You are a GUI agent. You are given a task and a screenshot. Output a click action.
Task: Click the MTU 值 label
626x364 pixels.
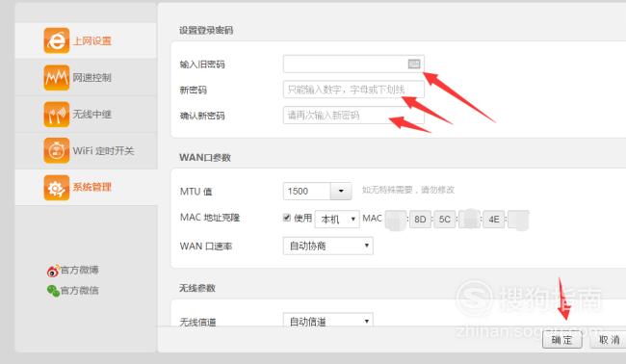coord(196,192)
